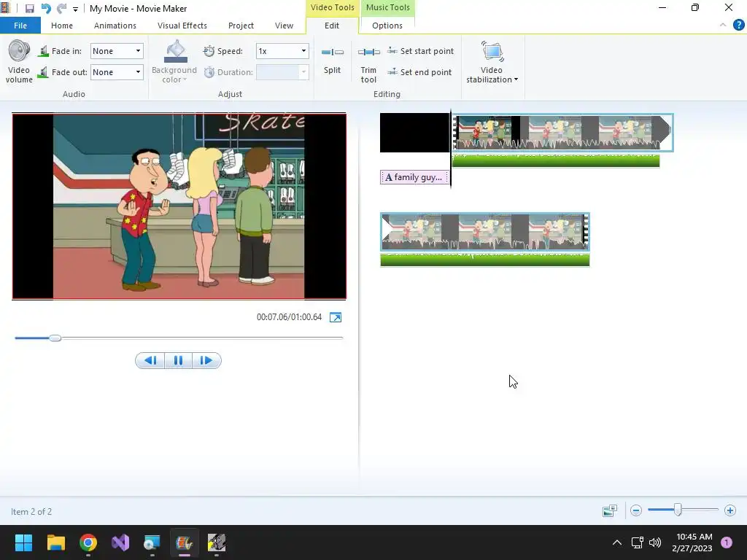Select the black title clip in timeline

(x=414, y=133)
